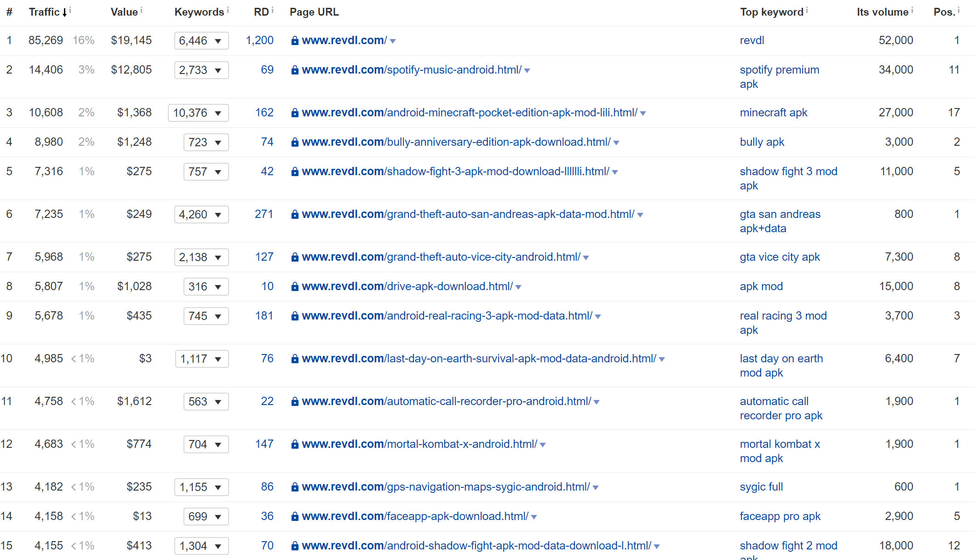Viewport: 975px width, 560px height.
Task: Click the 147 referring domains link
Action: point(264,444)
